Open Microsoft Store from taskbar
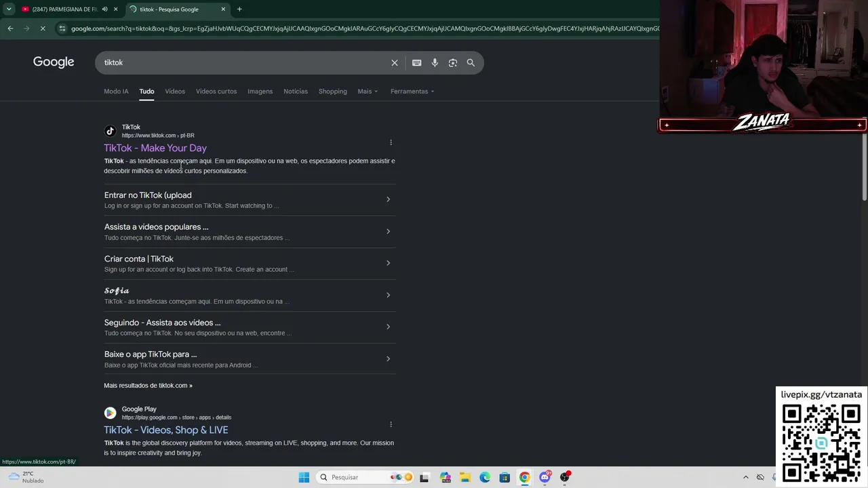The width and height of the screenshot is (868, 488). pyautogui.click(x=505, y=477)
